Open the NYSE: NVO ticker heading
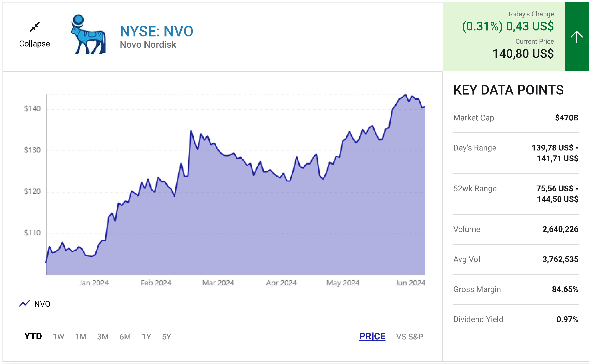 tap(156, 31)
